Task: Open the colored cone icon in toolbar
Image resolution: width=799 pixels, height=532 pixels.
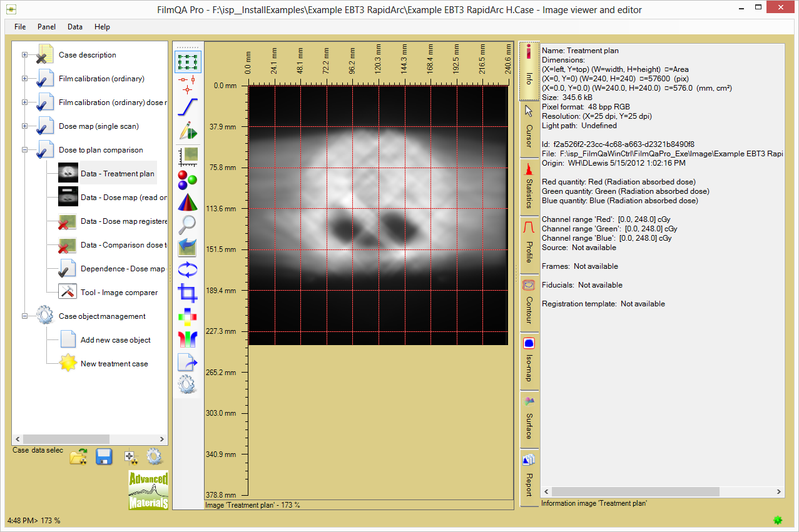Action: [188, 202]
